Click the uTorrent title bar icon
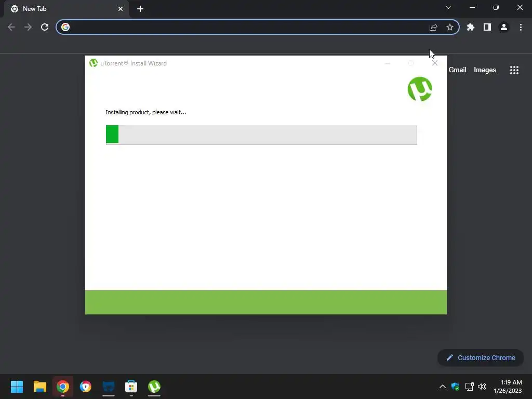This screenshot has height=399, width=532. coord(94,63)
